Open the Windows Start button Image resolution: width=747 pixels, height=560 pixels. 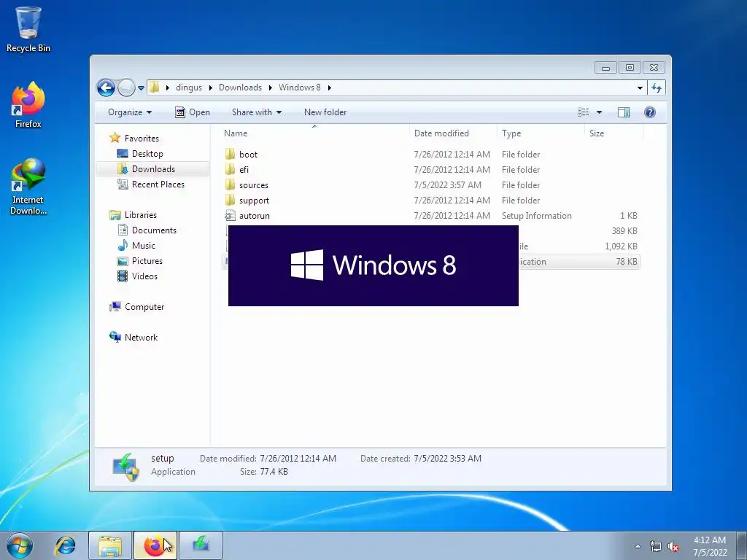point(20,545)
